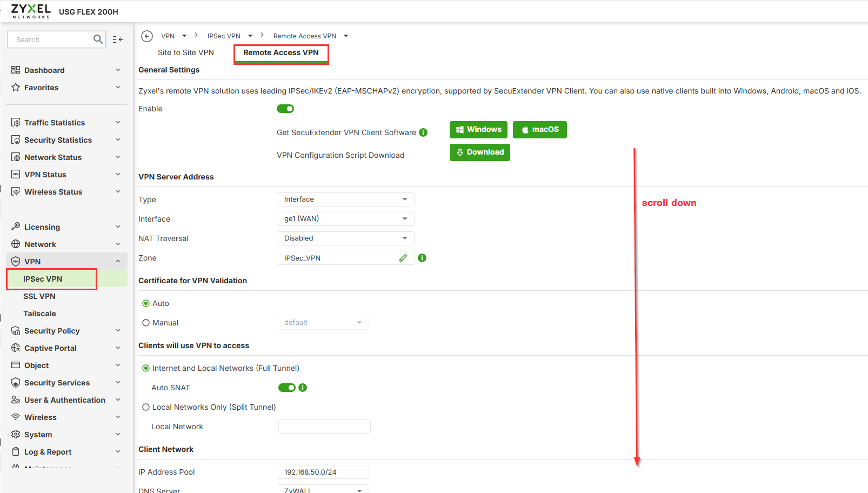
Task: Select the Manual certificate radio button
Action: (x=146, y=323)
